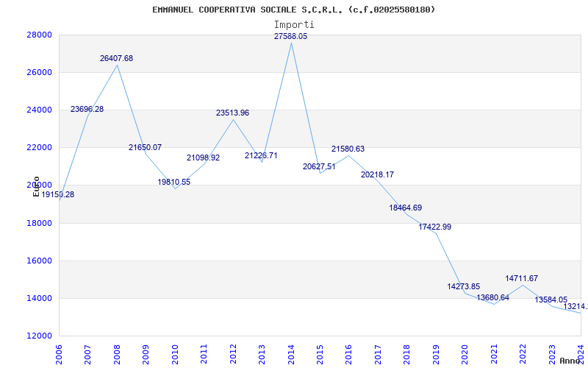Click data label 20627.51
The height and width of the screenshot is (368, 588).
point(319,167)
